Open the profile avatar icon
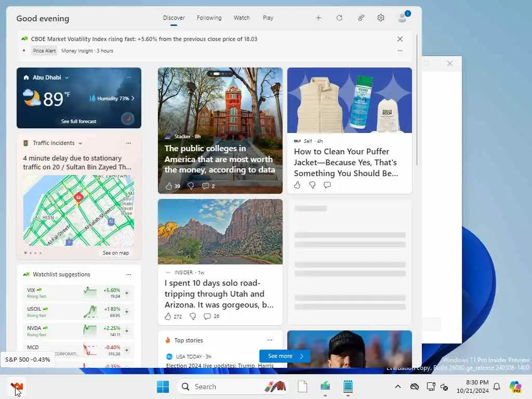This screenshot has height=399, width=532. tap(403, 17)
